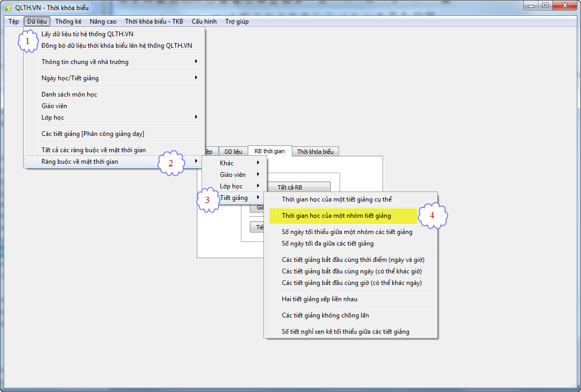Switch to the Thời khóa biểu tab
The width and height of the screenshot is (581, 392).
pos(315,152)
